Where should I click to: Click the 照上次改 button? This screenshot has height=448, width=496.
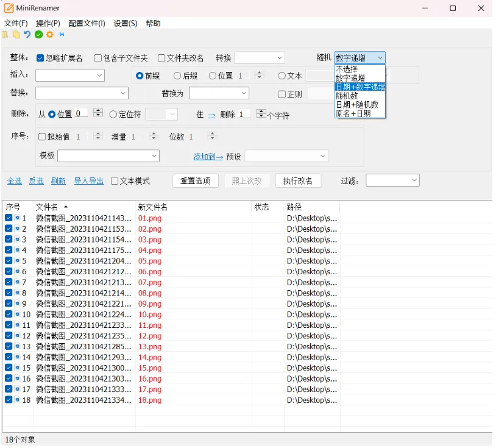247,180
